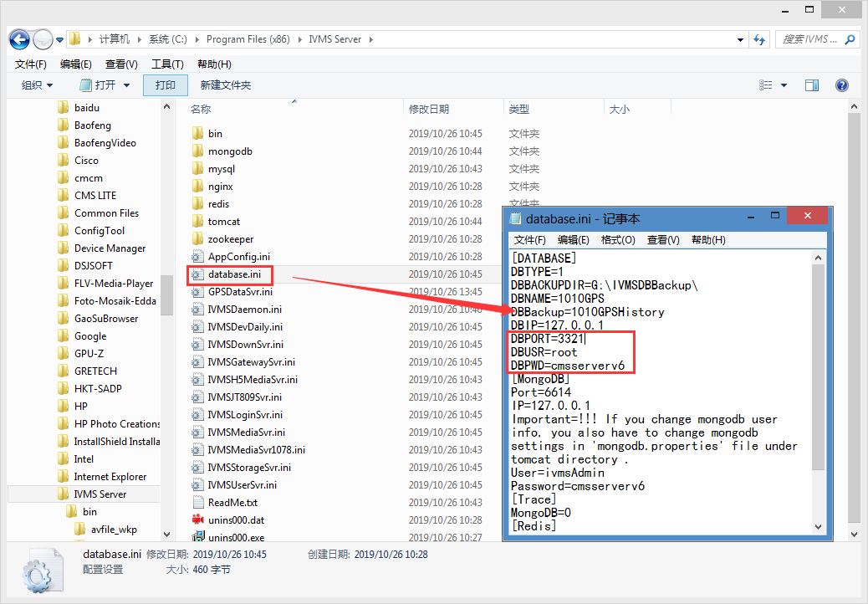Click the 名称 column header
The height and width of the screenshot is (604, 868).
coord(201,110)
